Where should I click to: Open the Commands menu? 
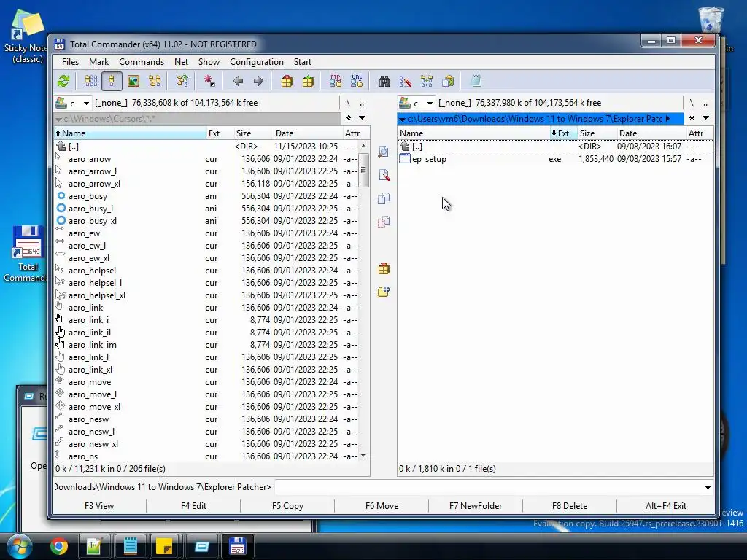point(142,62)
